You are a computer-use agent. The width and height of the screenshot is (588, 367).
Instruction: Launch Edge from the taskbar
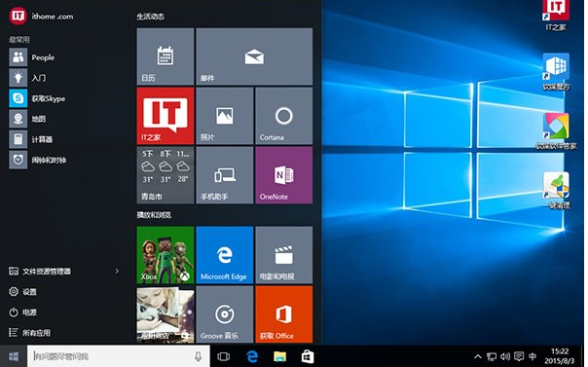coord(252,356)
